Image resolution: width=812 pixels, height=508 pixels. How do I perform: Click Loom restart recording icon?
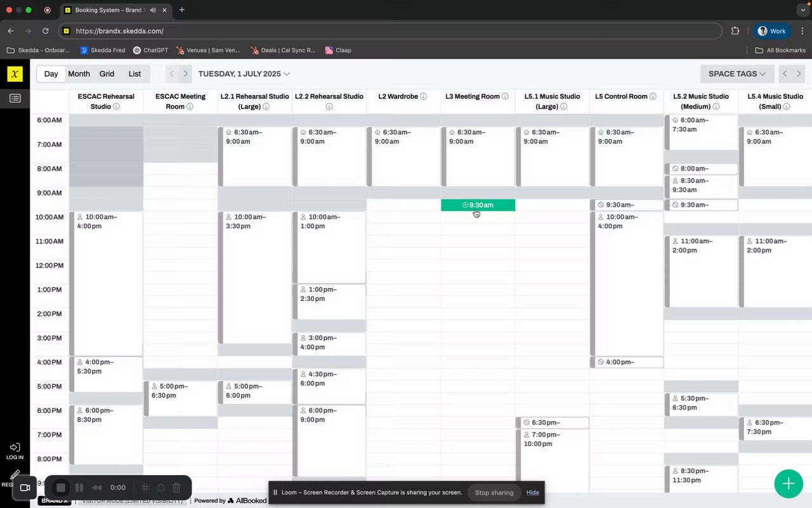[x=161, y=488]
